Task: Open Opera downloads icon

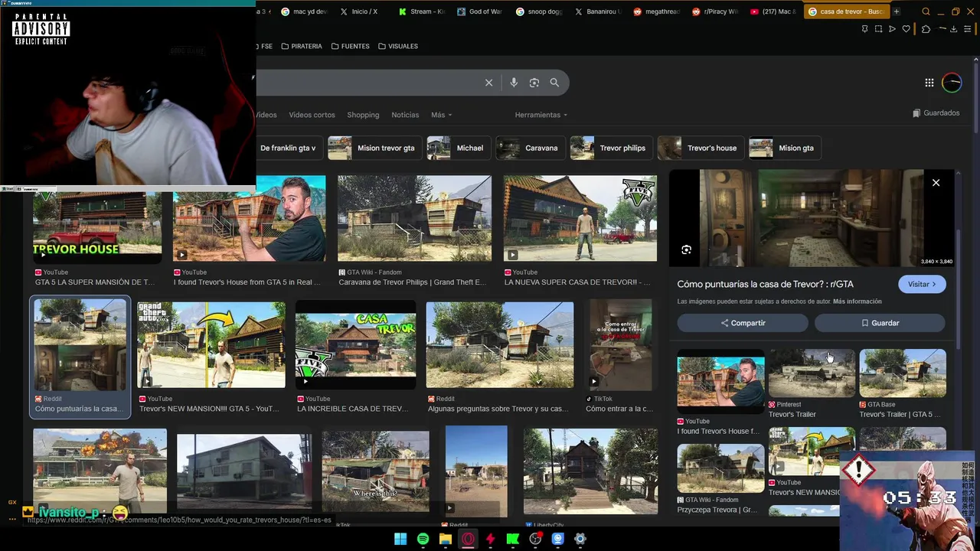Action: (x=953, y=29)
